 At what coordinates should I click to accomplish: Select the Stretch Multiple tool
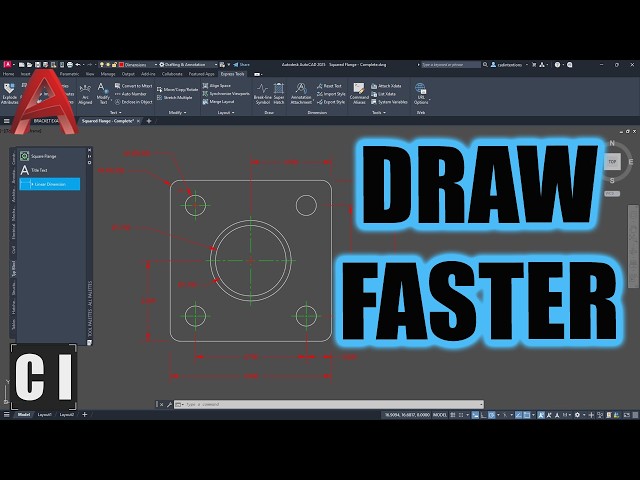coord(175,98)
